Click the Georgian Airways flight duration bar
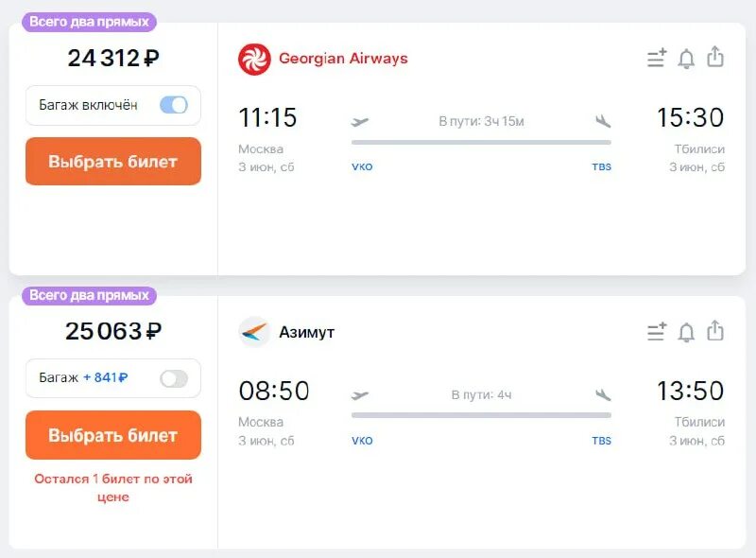This screenshot has width=756, height=558. click(x=481, y=143)
